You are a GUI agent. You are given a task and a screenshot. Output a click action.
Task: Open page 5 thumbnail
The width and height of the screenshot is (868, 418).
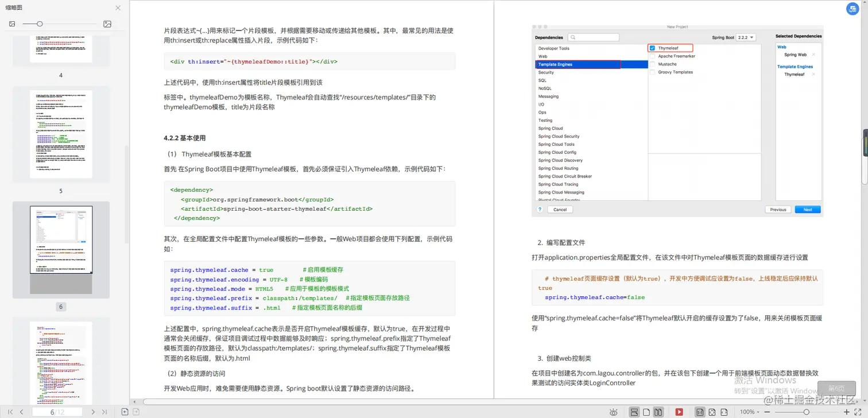click(61, 133)
